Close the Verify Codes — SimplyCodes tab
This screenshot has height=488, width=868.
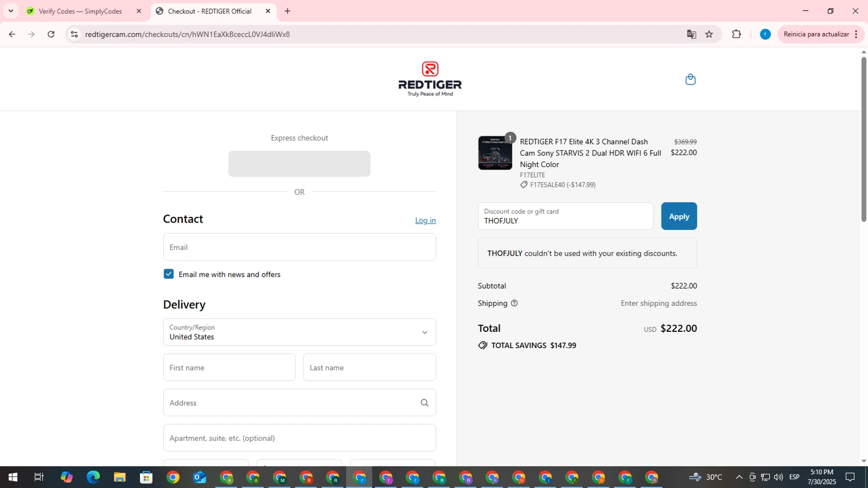(139, 11)
